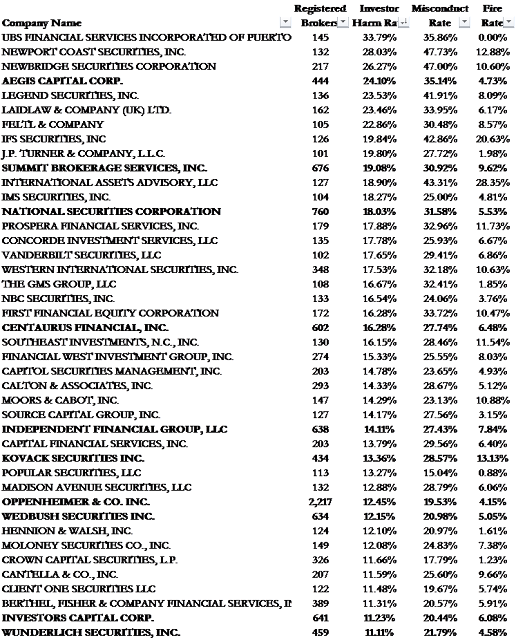This screenshot has width=516, height=640.
Task: Select IFS SECURITIES, INC cell
Action: coord(53,139)
